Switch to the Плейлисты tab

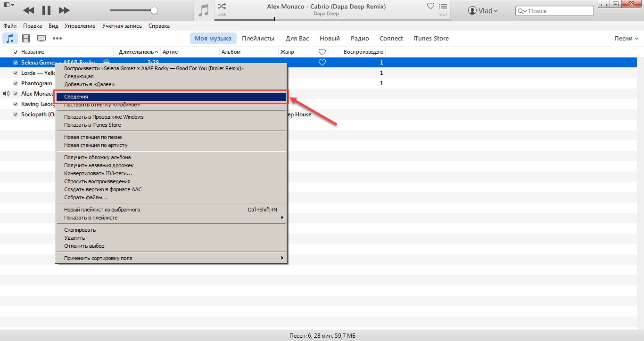coord(258,39)
